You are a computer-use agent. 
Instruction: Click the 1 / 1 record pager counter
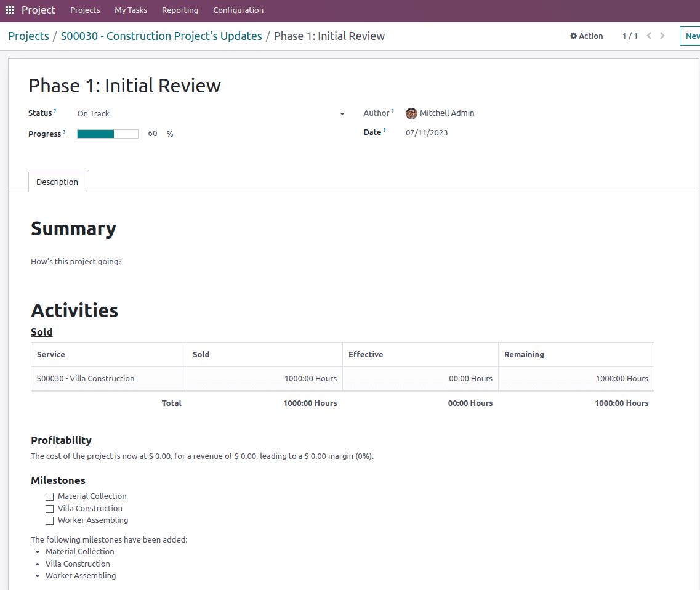click(629, 36)
